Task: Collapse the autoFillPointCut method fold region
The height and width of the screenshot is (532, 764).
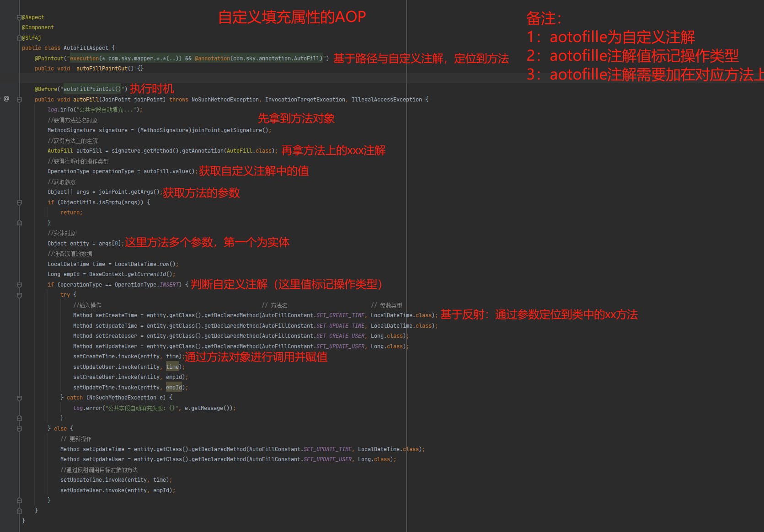Action: click(x=19, y=69)
